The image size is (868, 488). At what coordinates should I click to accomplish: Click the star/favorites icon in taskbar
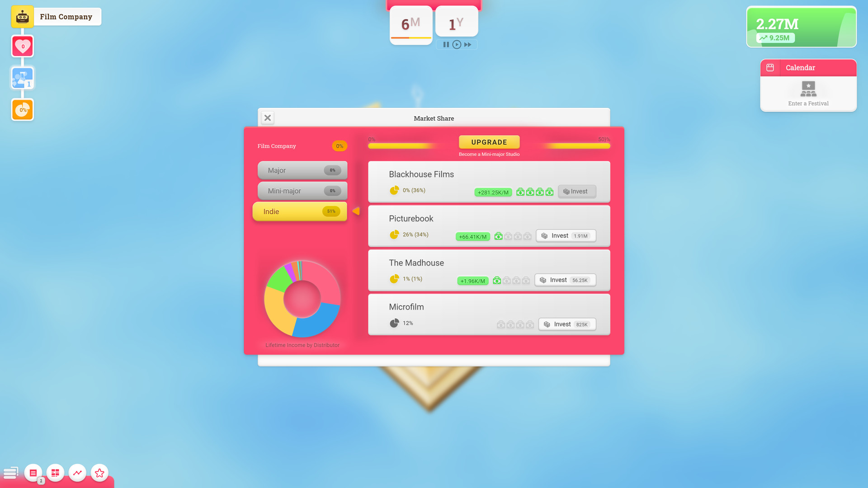[99, 473]
